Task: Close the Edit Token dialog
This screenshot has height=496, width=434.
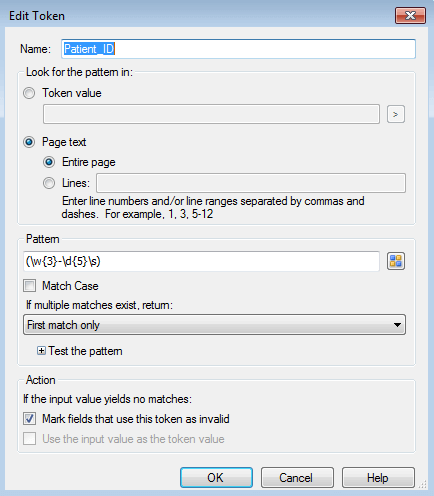Action: [x=410, y=15]
